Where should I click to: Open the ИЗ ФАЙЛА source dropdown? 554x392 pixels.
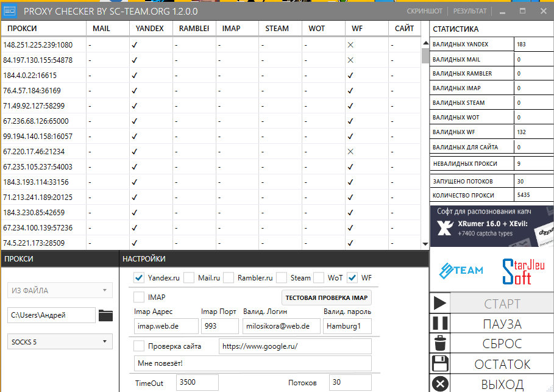click(60, 290)
